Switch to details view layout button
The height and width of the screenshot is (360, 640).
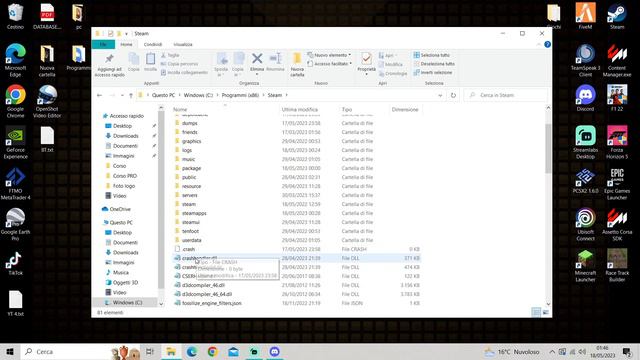pos(536,312)
